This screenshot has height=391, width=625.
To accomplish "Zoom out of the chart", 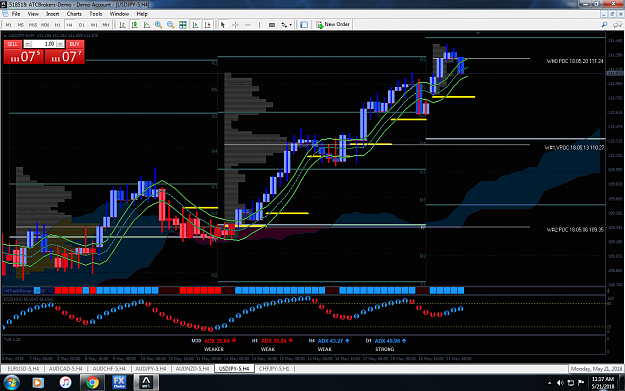I will click(x=171, y=25).
